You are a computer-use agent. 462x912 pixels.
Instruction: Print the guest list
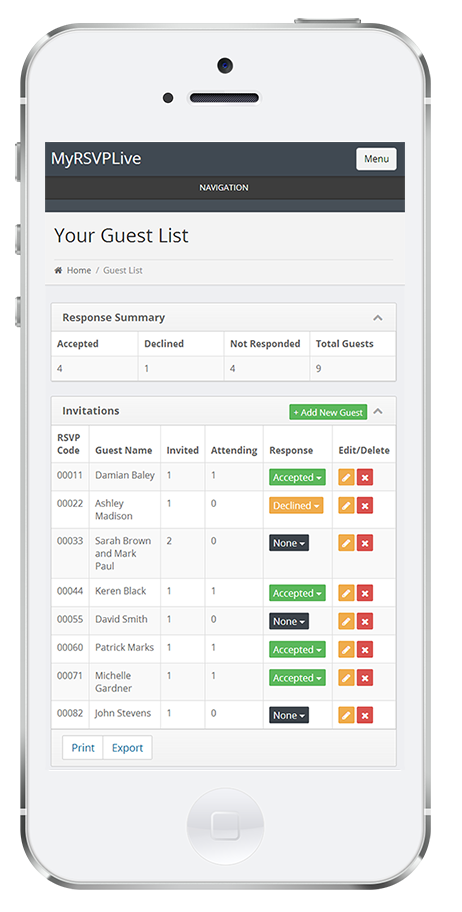pos(83,748)
